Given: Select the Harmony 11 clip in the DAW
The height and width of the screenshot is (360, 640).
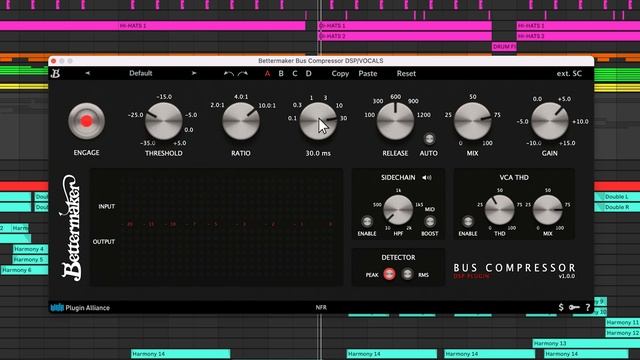Looking at the screenshot, I should 622,322.
